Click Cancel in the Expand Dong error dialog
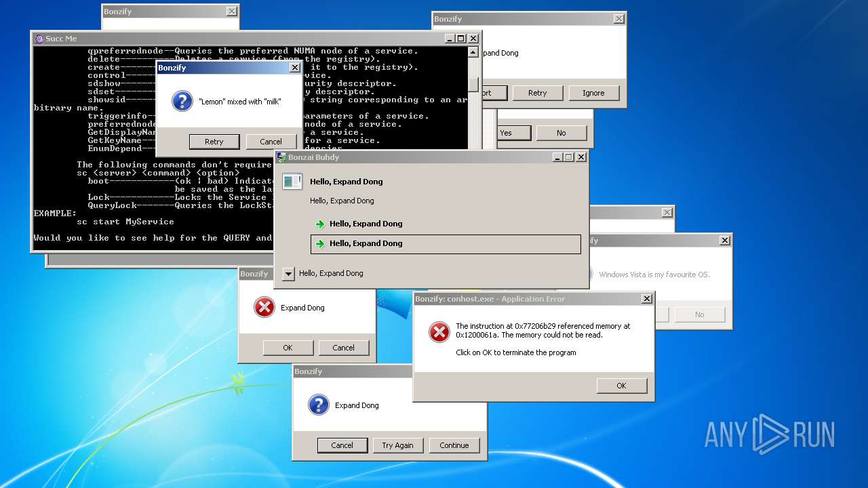This screenshot has width=868, height=488. point(343,348)
